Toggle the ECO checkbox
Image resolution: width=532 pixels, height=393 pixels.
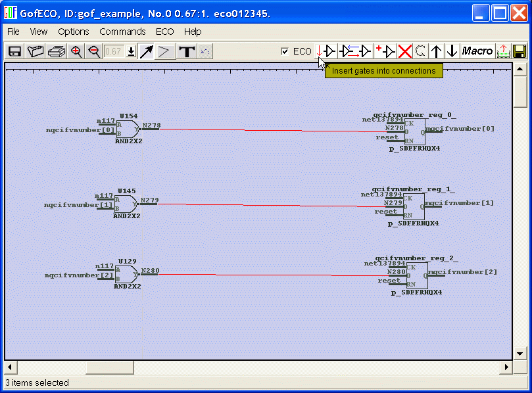[x=285, y=51]
